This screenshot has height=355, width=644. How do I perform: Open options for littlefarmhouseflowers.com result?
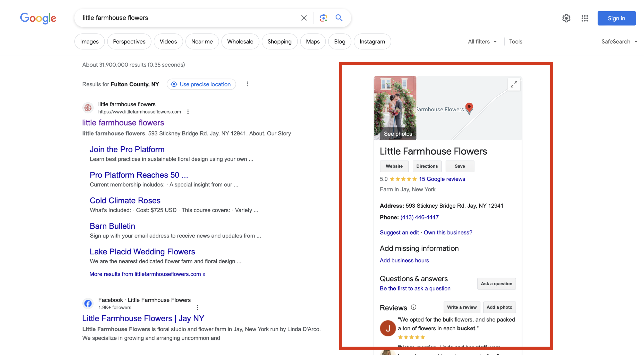(x=188, y=112)
